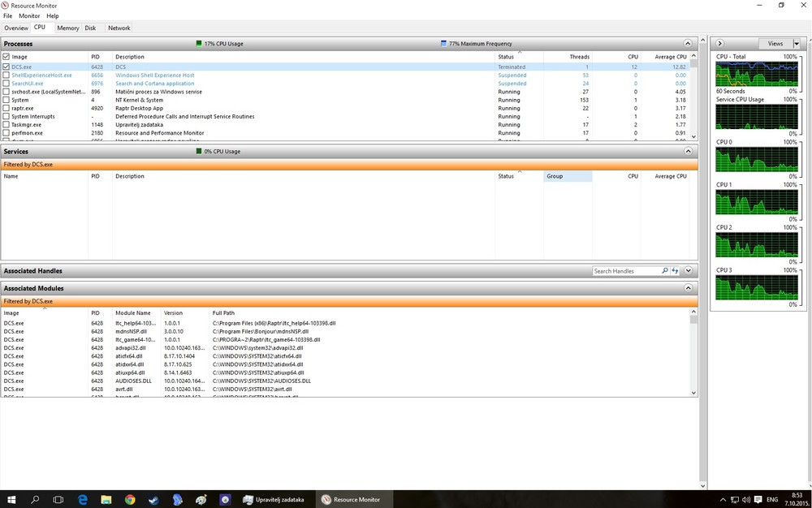Select the atiuxp64.dll module row
The width and height of the screenshot is (812, 508).
[345, 373]
